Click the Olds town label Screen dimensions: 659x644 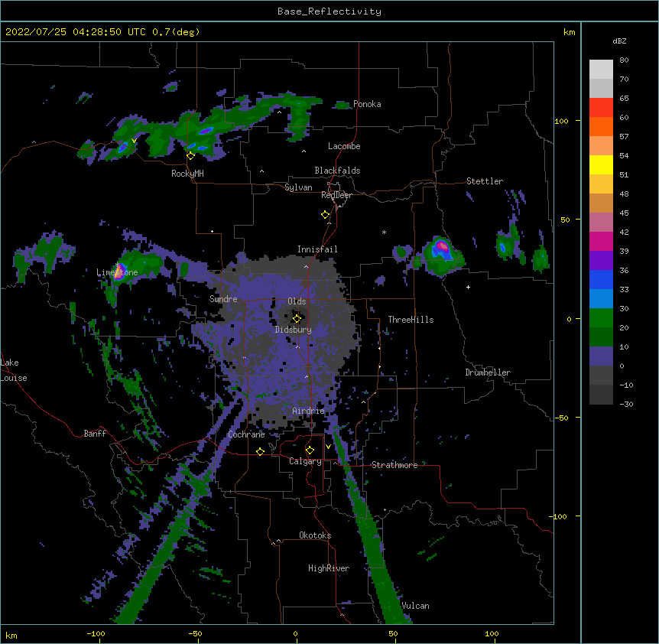click(x=297, y=301)
